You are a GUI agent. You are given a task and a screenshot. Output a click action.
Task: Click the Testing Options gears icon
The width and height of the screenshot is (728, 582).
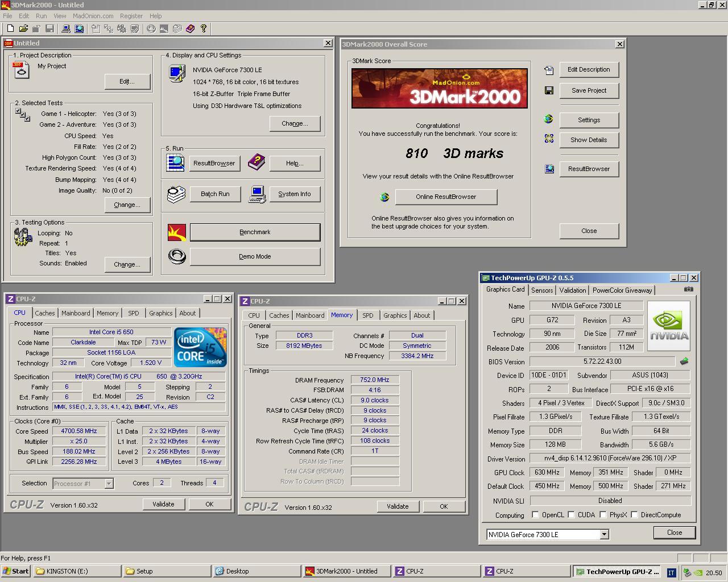(x=23, y=236)
